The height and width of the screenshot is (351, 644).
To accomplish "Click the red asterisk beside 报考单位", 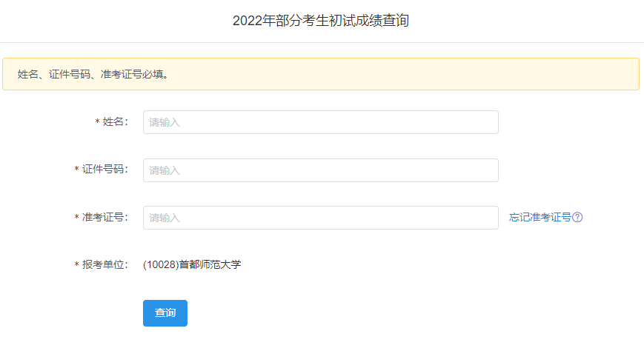I will (76, 265).
